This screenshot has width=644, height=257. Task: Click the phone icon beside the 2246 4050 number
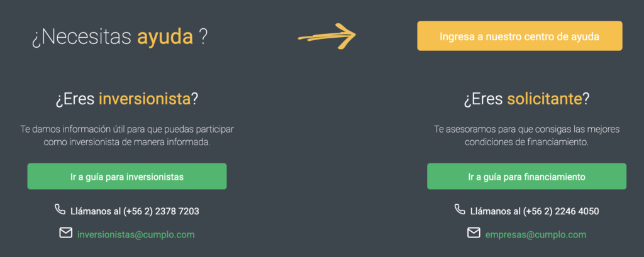[x=460, y=210]
